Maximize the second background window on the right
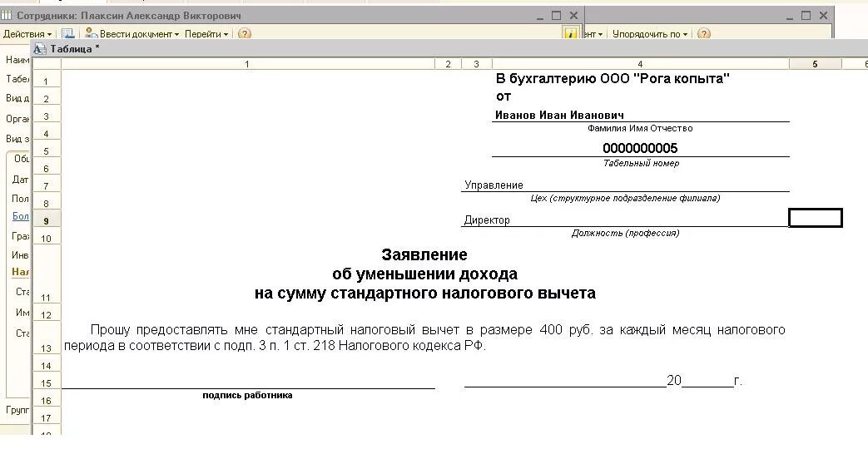868x449 pixels. coord(806,16)
